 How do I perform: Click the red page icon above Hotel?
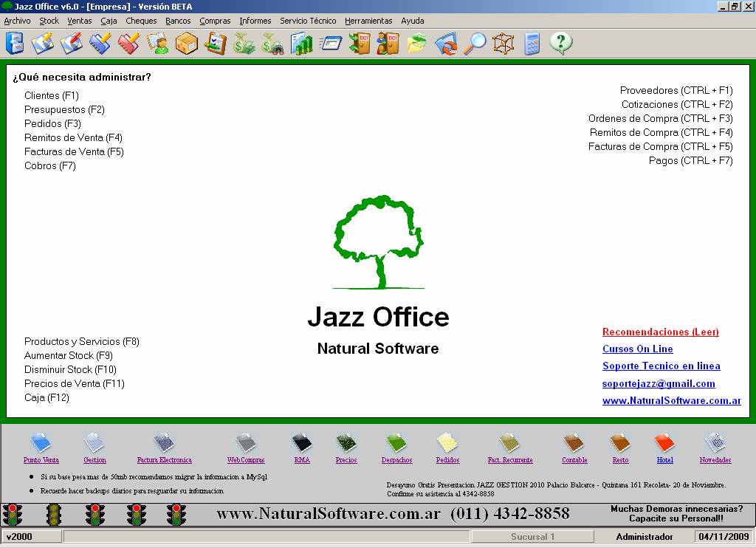pyautogui.click(x=664, y=443)
